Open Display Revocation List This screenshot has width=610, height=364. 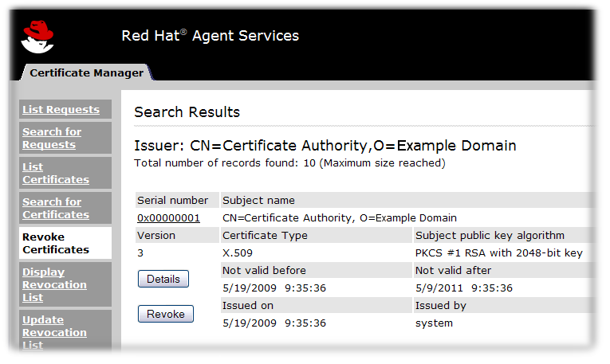point(54,284)
